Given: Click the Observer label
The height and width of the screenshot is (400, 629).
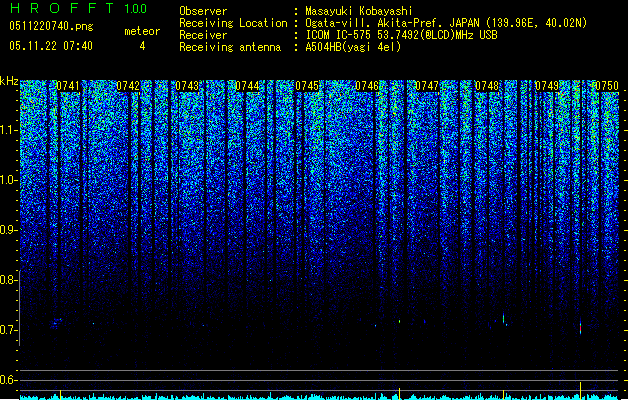Looking at the screenshot, I should [x=203, y=11].
